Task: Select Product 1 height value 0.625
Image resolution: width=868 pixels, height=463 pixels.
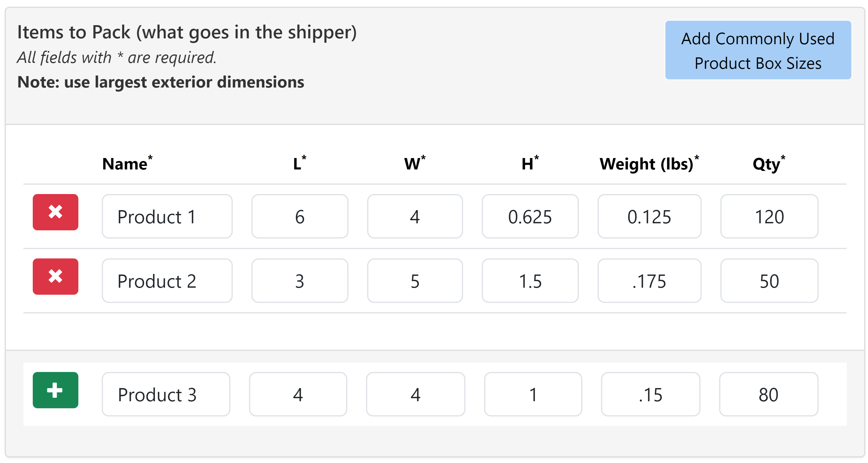Action: click(x=530, y=216)
